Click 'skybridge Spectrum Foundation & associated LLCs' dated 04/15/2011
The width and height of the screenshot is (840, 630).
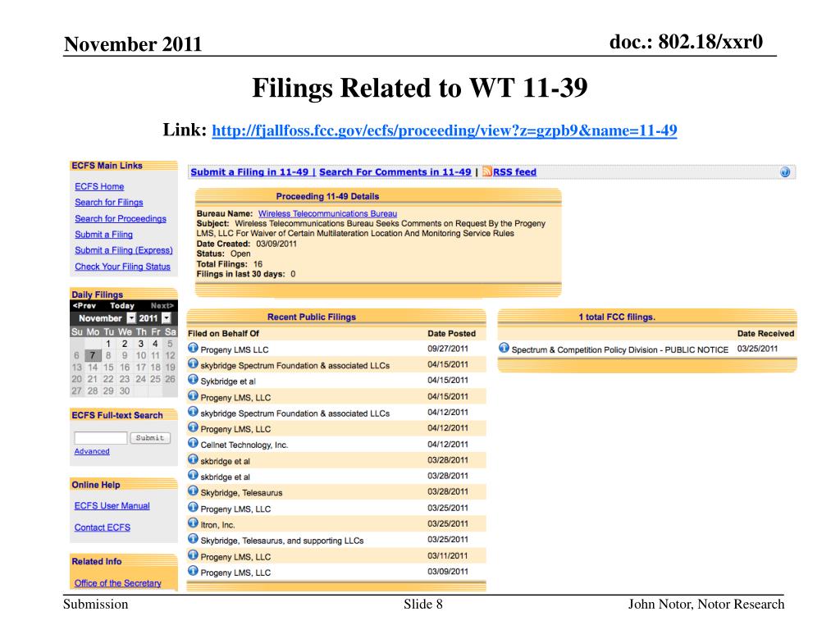[295, 365]
